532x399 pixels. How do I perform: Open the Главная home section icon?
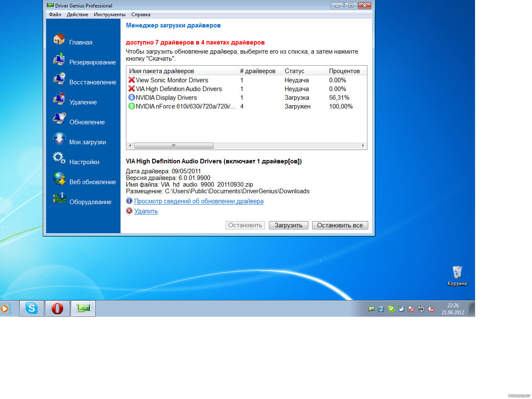pyautogui.click(x=59, y=39)
